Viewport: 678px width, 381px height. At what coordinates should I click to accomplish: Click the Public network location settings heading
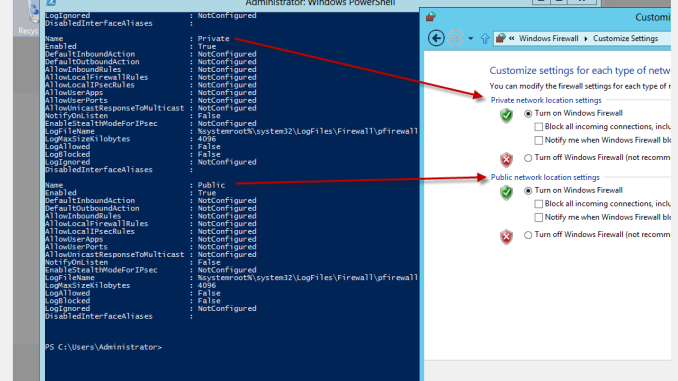point(545,177)
